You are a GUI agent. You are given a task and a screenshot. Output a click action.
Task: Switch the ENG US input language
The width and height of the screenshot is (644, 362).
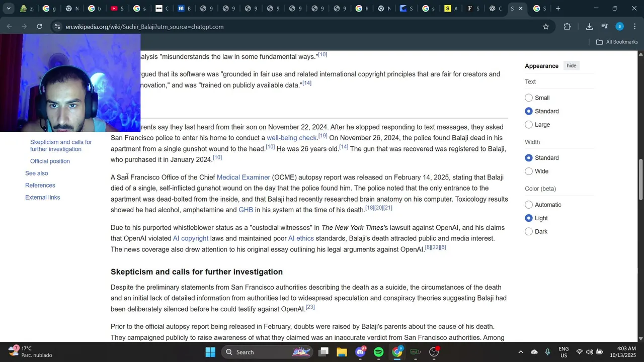[564, 352]
